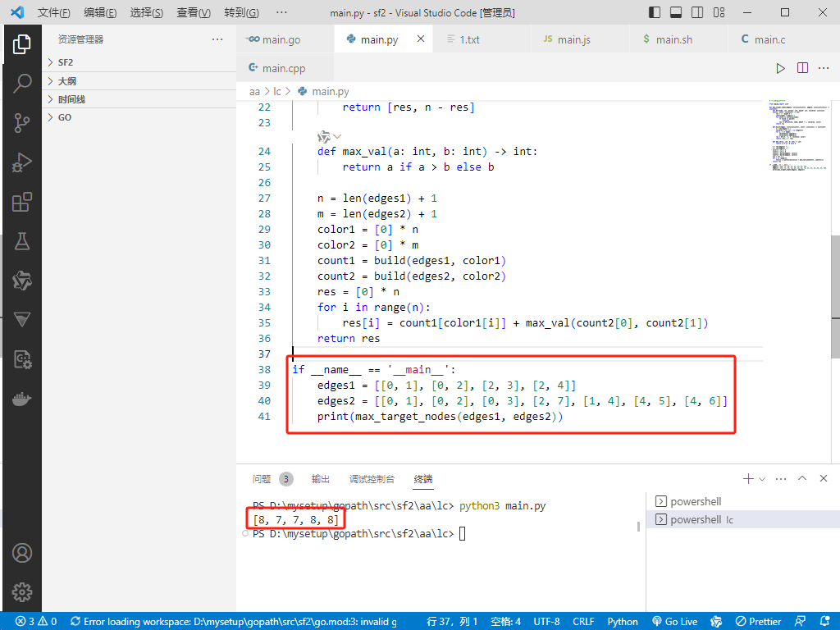Change language mode Python
Image resolution: width=840 pixels, height=630 pixels.
point(623,622)
